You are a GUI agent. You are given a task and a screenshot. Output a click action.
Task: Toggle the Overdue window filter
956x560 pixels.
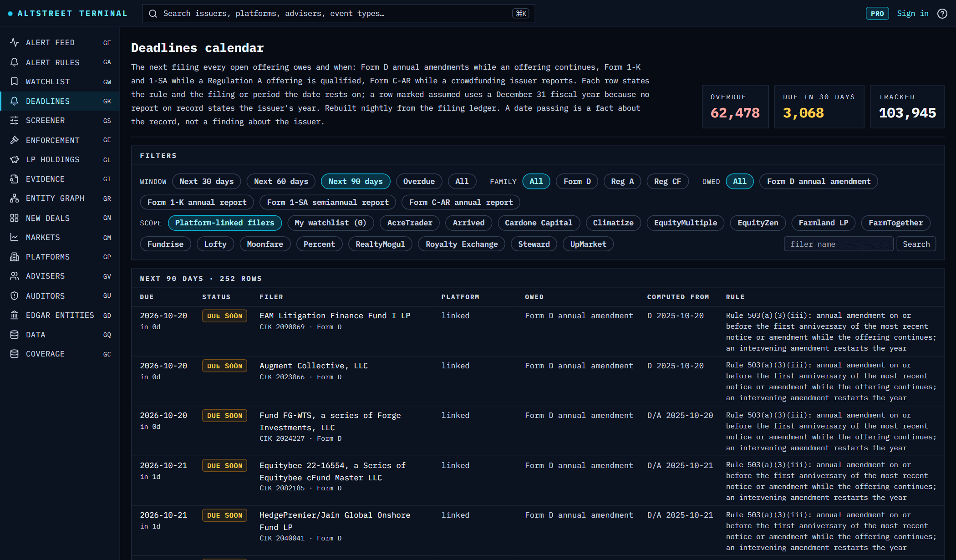click(x=419, y=181)
